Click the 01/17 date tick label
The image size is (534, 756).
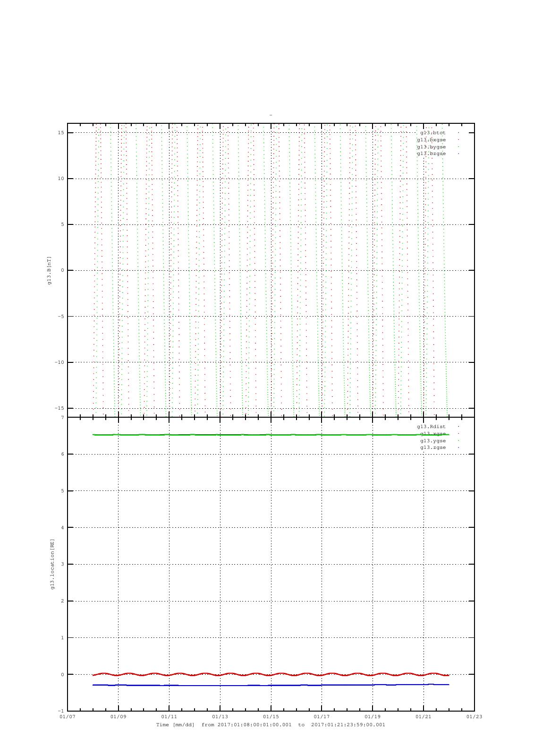(322, 716)
